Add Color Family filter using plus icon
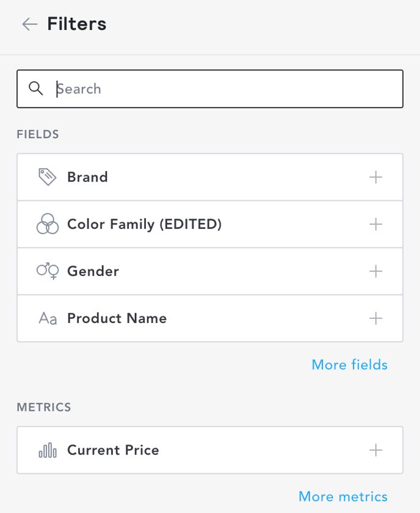The width and height of the screenshot is (420, 513). tap(376, 224)
